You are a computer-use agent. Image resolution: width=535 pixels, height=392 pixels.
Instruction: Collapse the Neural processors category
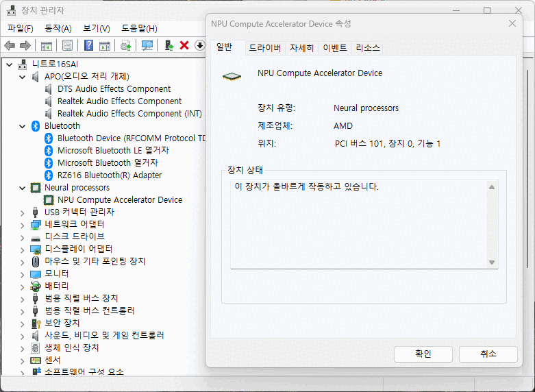23,188
